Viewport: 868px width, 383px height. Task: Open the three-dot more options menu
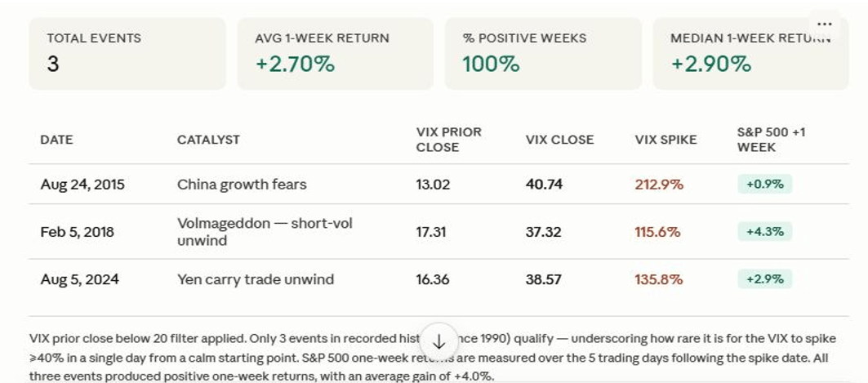824,24
